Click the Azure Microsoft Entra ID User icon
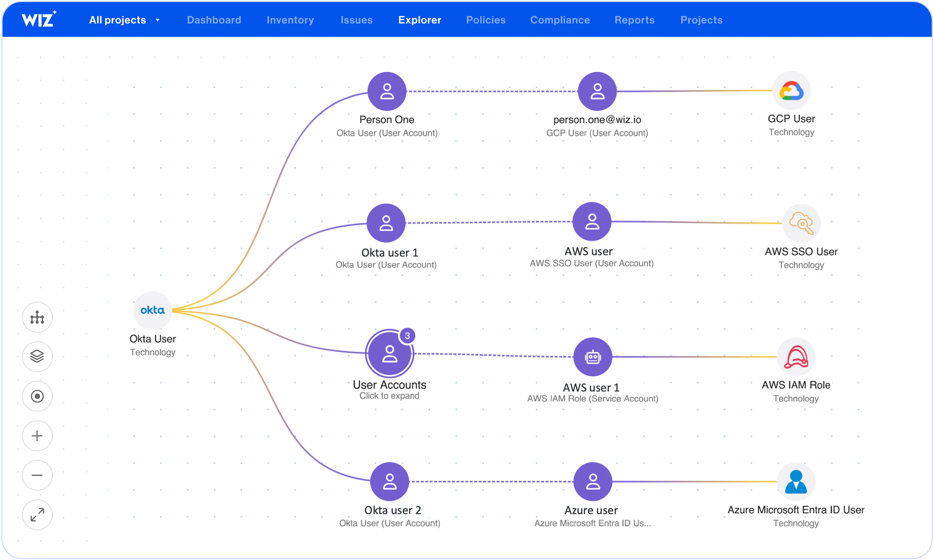 pos(796,482)
